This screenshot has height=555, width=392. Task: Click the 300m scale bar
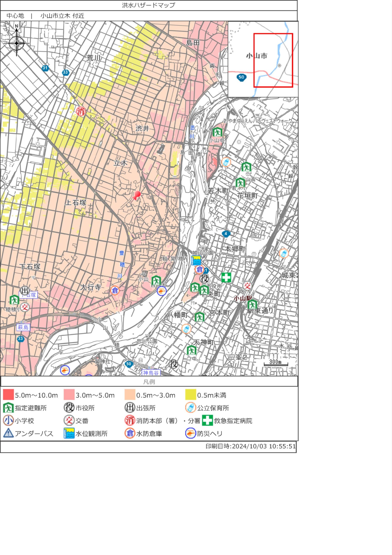tap(275, 362)
